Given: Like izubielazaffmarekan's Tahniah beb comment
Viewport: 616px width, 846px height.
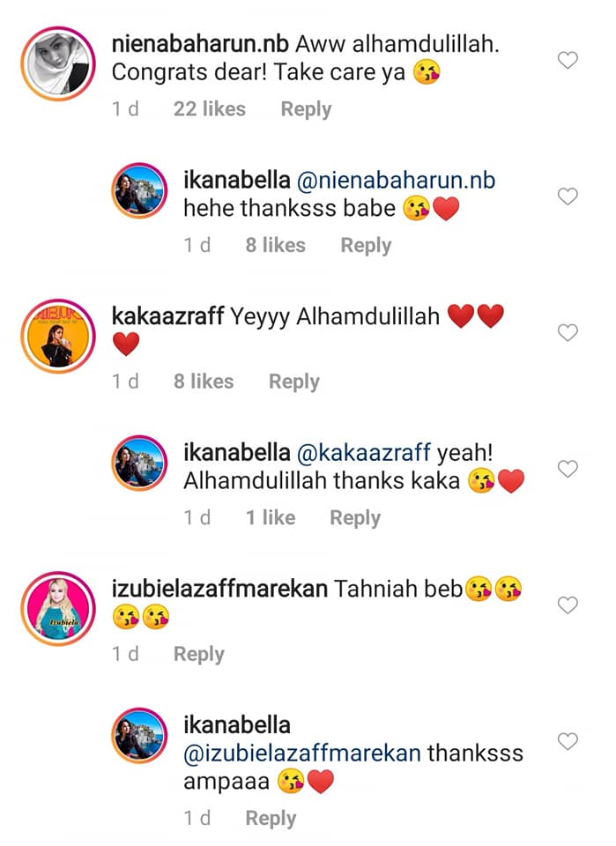Looking at the screenshot, I should coord(568,605).
